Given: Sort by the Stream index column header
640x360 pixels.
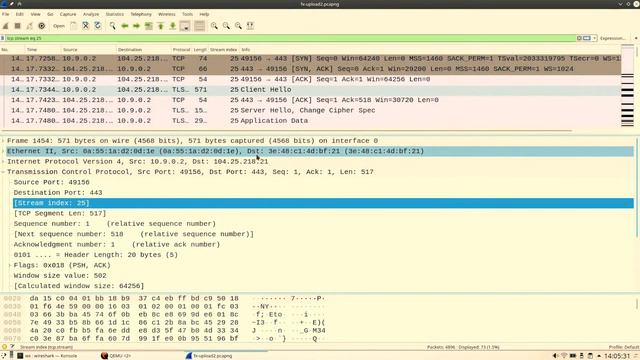Looking at the screenshot, I should [x=223, y=49].
